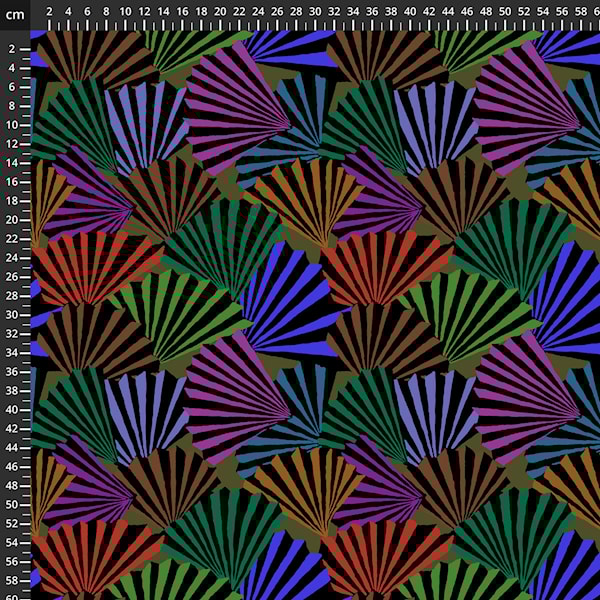Select the 56 mark on the vertical ruler

[x=12, y=562]
